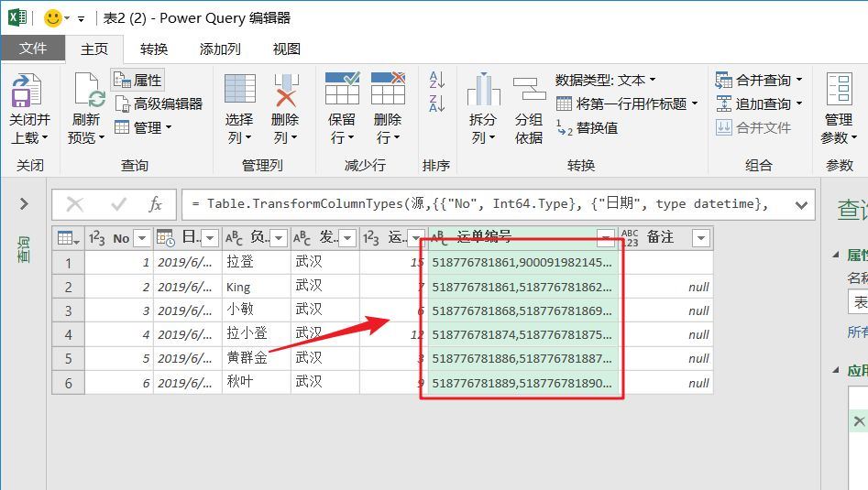Viewport: 868px width, 490px height.
Task: Select the cell containing 拉小登
Action: (x=257, y=334)
